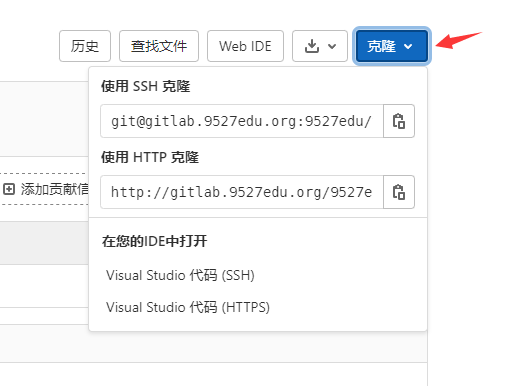Click the 在您的IDE中打开 heading
The image size is (516, 386).
(x=154, y=241)
